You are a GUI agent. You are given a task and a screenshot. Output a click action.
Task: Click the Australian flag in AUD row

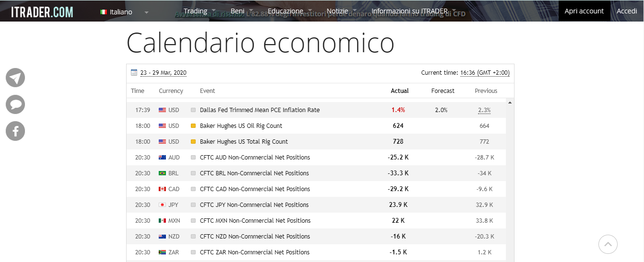[162, 158]
